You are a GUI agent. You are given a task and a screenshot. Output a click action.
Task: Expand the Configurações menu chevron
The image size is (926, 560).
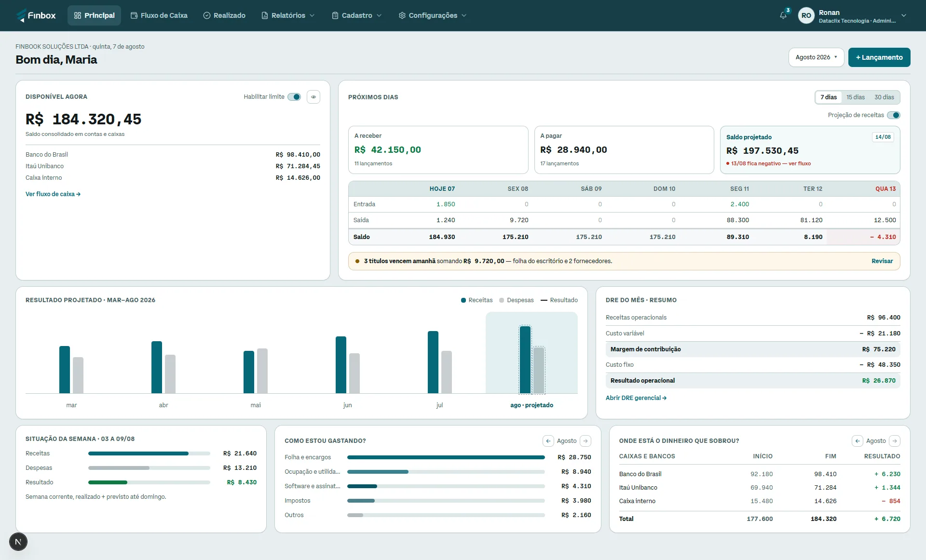[x=464, y=15]
